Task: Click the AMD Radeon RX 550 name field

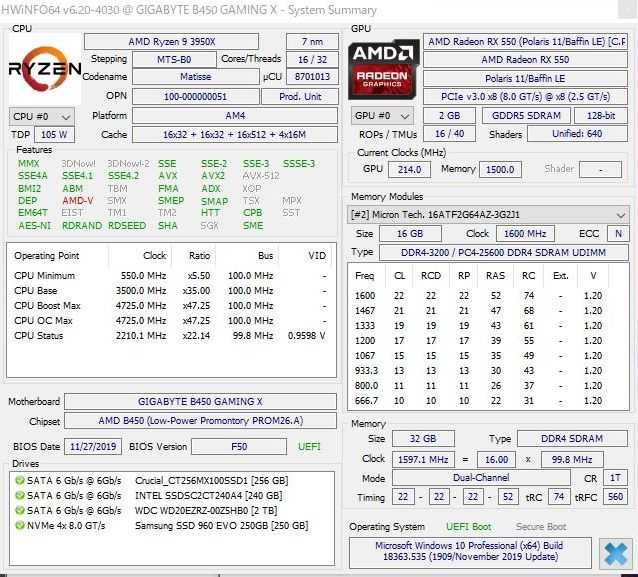Action: [x=525, y=60]
